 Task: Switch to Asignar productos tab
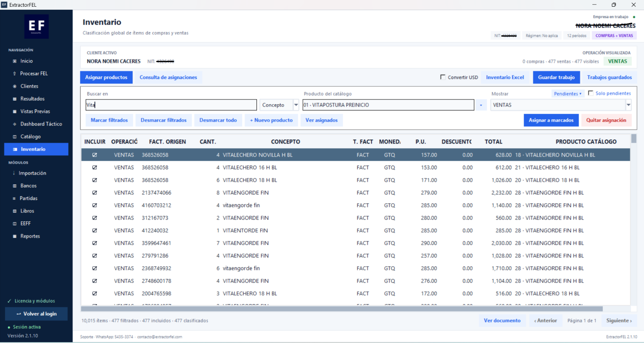[x=106, y=77]
